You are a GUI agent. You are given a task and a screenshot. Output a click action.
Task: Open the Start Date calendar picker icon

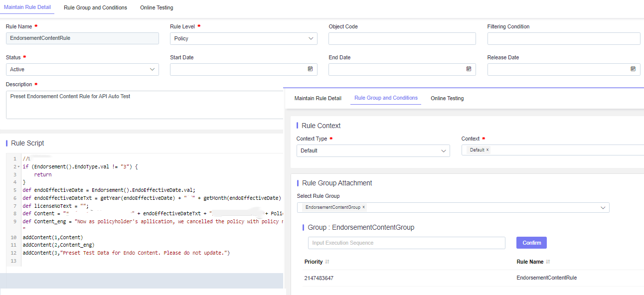point(310,69)
